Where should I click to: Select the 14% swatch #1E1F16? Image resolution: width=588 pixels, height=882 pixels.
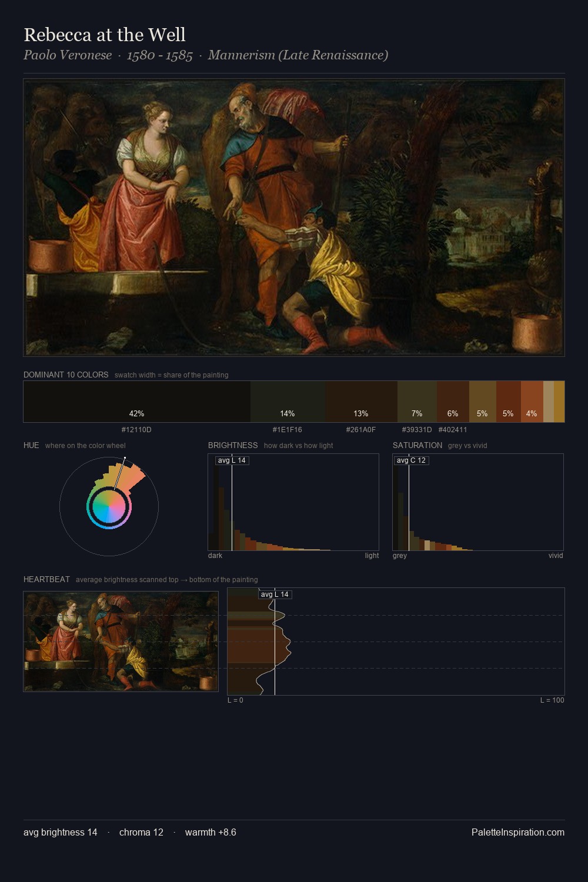(288, 402)
